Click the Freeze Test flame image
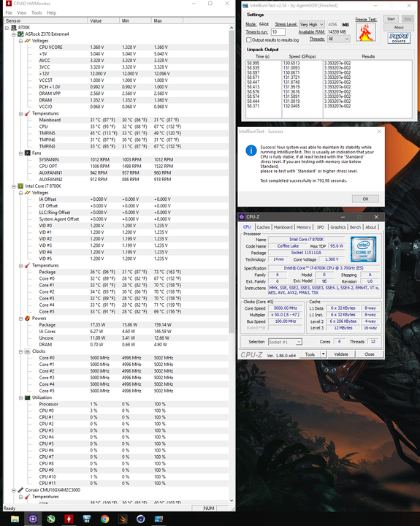 coord(366,33)
